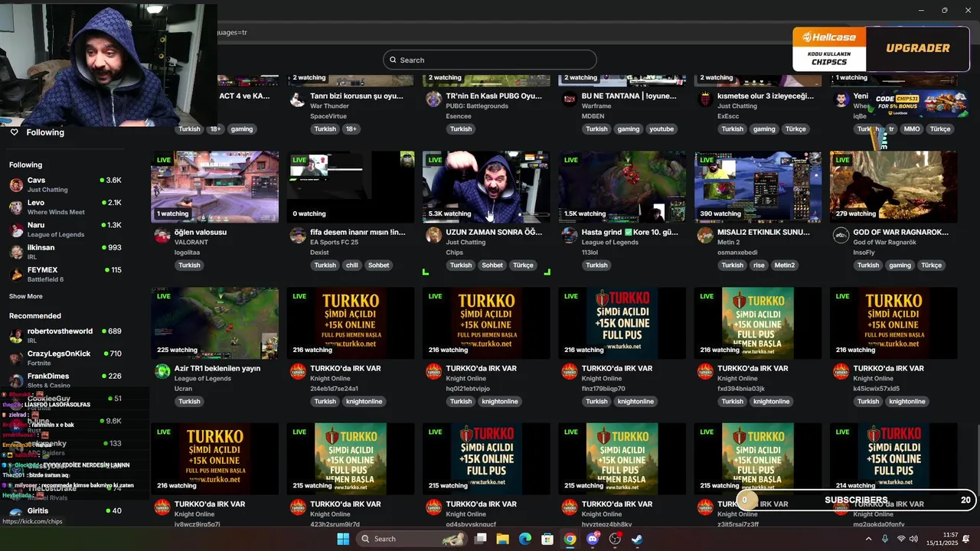Open the Metin 2 stream thumbnail by osmanxebedi

pyautogui.click(x=758, y=187)
